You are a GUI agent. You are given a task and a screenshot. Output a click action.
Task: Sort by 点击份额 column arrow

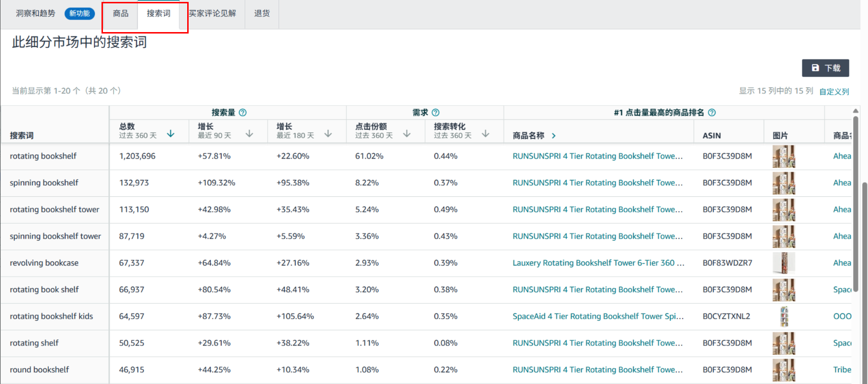[x=407, y=134]
